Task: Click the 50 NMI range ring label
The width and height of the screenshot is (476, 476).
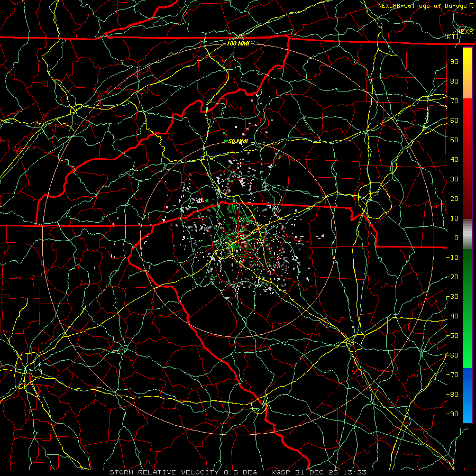Action: [x=237, y=141]
